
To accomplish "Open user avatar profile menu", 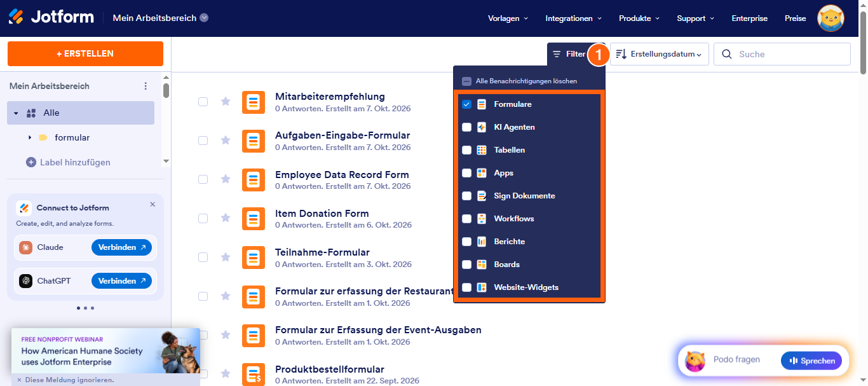I will (831, 18).
